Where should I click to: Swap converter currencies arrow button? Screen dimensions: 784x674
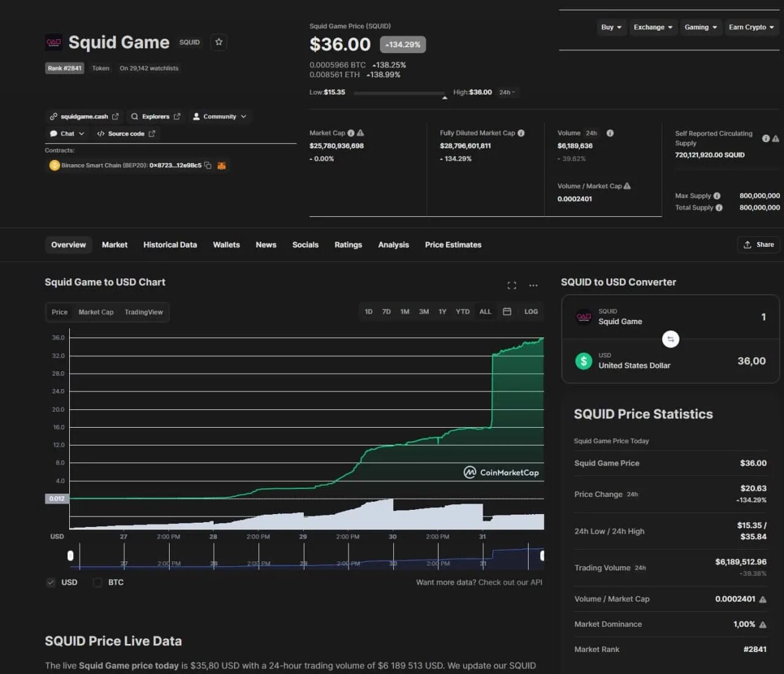(x=671, y=339)
